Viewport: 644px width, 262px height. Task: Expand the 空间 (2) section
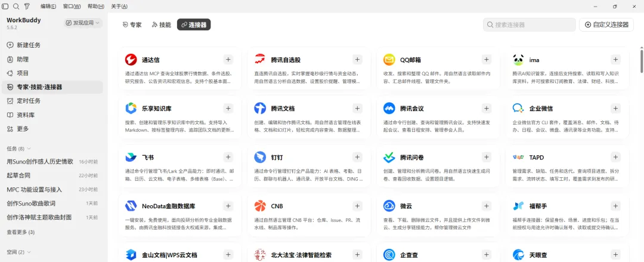point(19,252)
